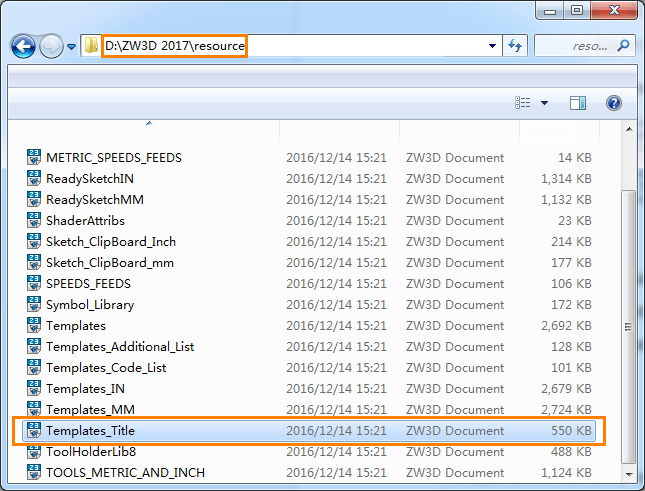Viewport: 645px width, 491px height.
Task: Click the ReadySketchMM file icon
Action: click(x=34, y=199)
